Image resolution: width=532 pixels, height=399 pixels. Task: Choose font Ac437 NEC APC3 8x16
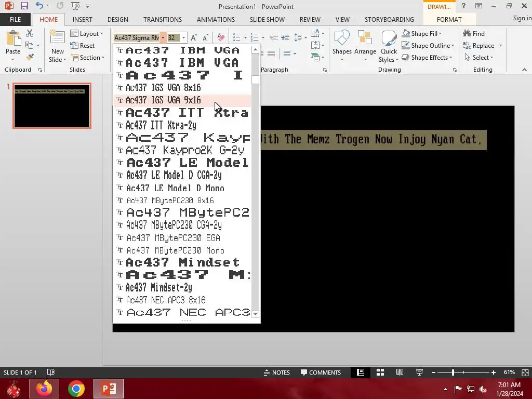182,300
